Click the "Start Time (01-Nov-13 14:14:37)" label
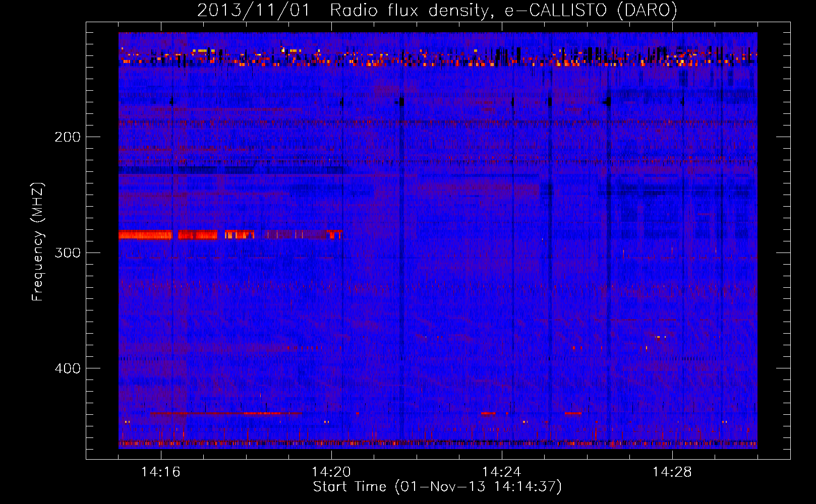The image size is (816, 504). coord(437,487)
